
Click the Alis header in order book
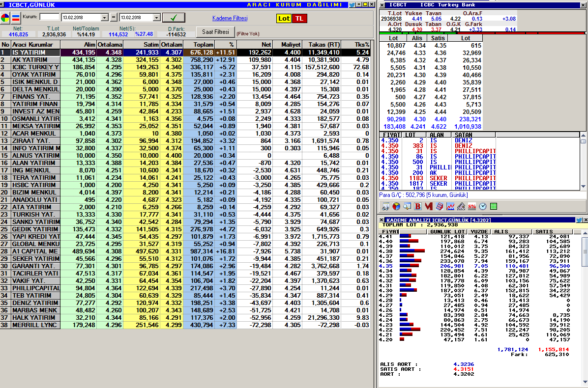coord(417,38)
